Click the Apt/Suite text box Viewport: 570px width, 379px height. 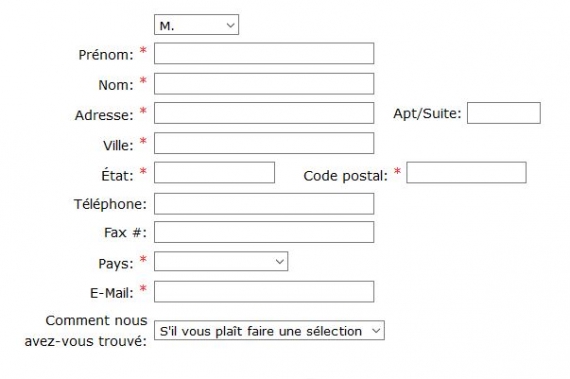tap(503, 113)
